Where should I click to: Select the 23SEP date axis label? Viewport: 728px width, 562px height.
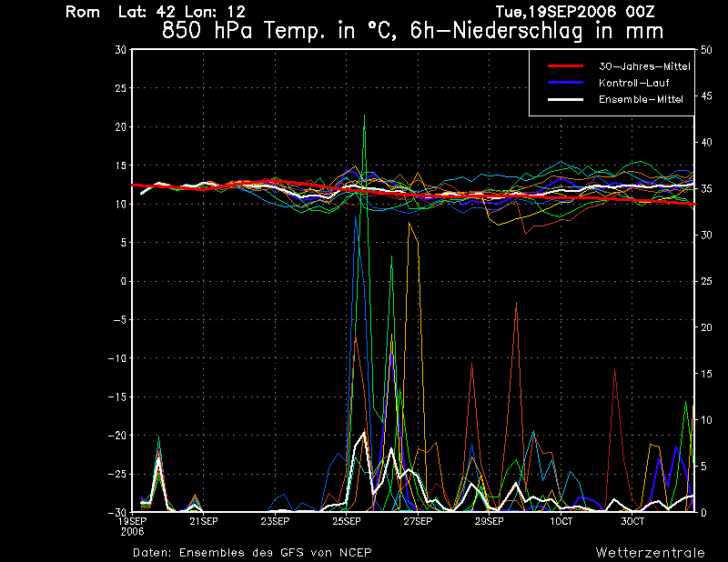[275, 522]
